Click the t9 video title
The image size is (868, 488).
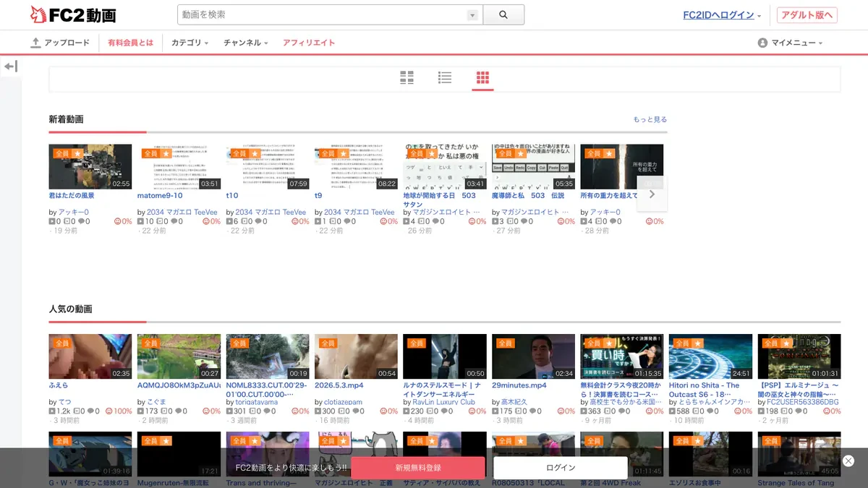(x=318, y=195)
